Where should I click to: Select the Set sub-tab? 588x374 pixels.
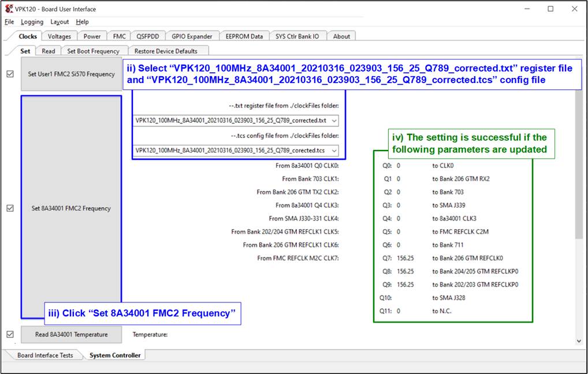coord(25,51)
